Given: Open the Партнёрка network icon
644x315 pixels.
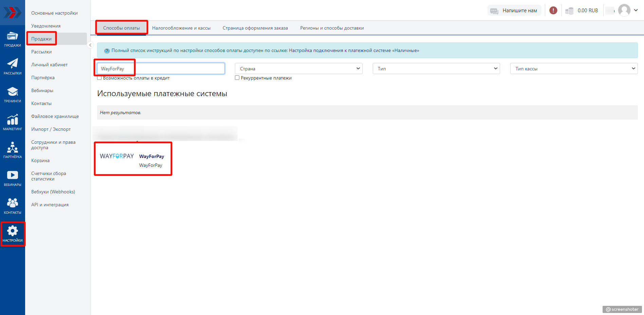Looking at the screenshot, I should point(13,150).
